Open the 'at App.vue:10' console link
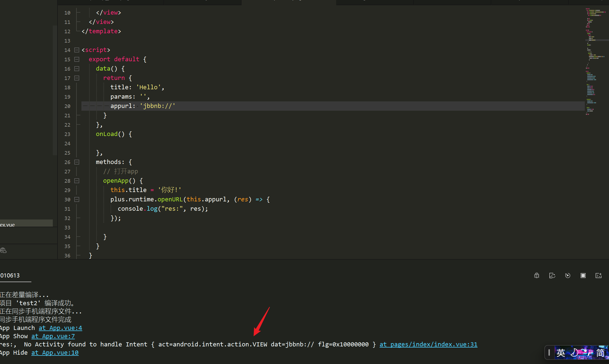Screen dimensions: 609x364 pyautogui.click(x=55, y=352)
